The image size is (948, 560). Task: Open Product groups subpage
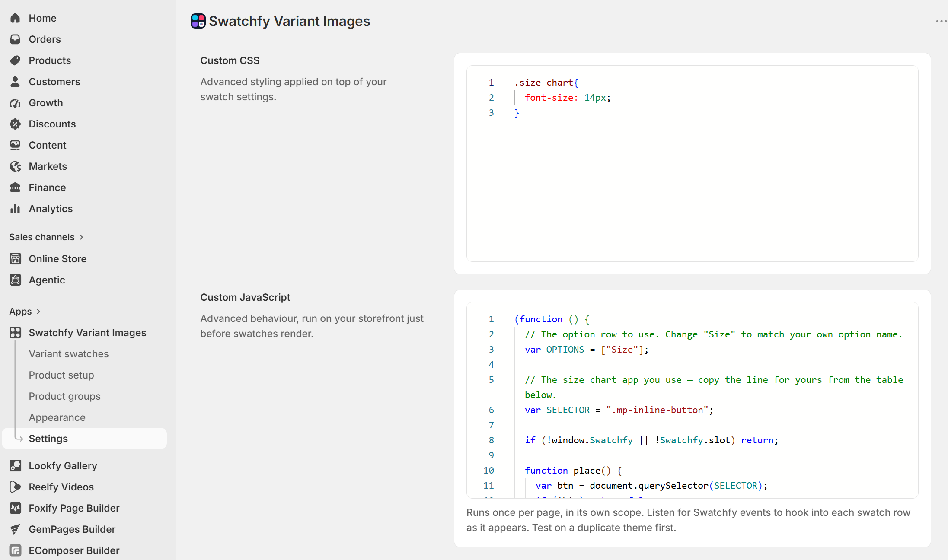pyautogui.click(x=64, y=396)
